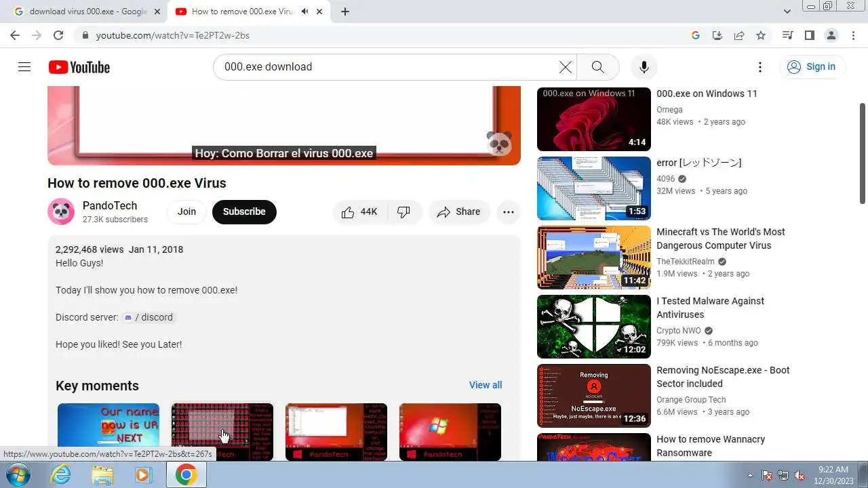Jump to third key moment thumbnail
Viewport: 868px width, 488px height.
click(336, 432)
